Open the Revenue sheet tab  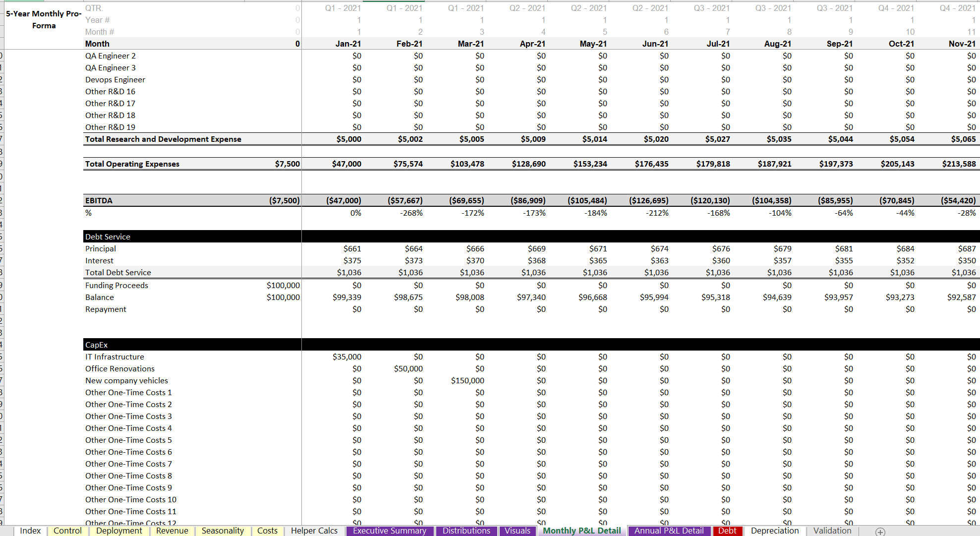coord(172,531)
